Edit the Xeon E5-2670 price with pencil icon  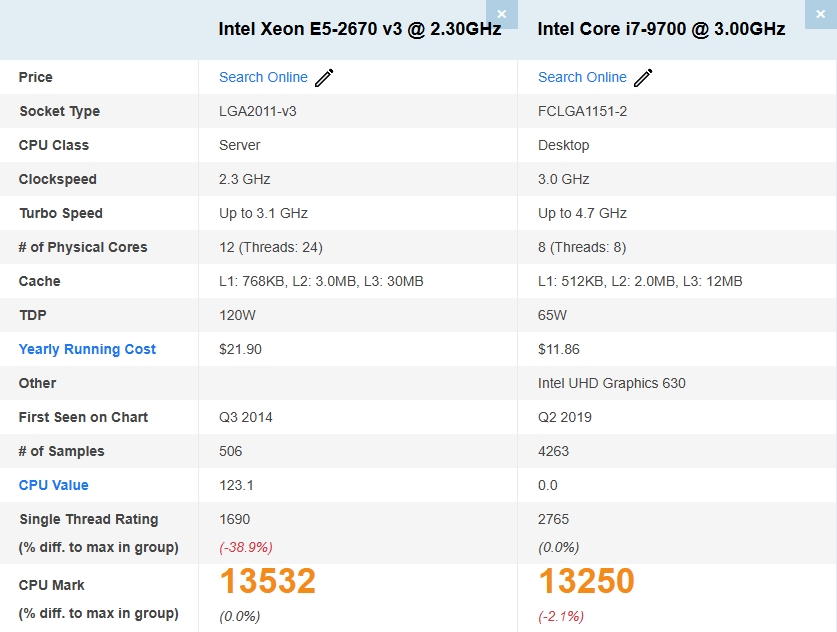(x=324, y=78)
